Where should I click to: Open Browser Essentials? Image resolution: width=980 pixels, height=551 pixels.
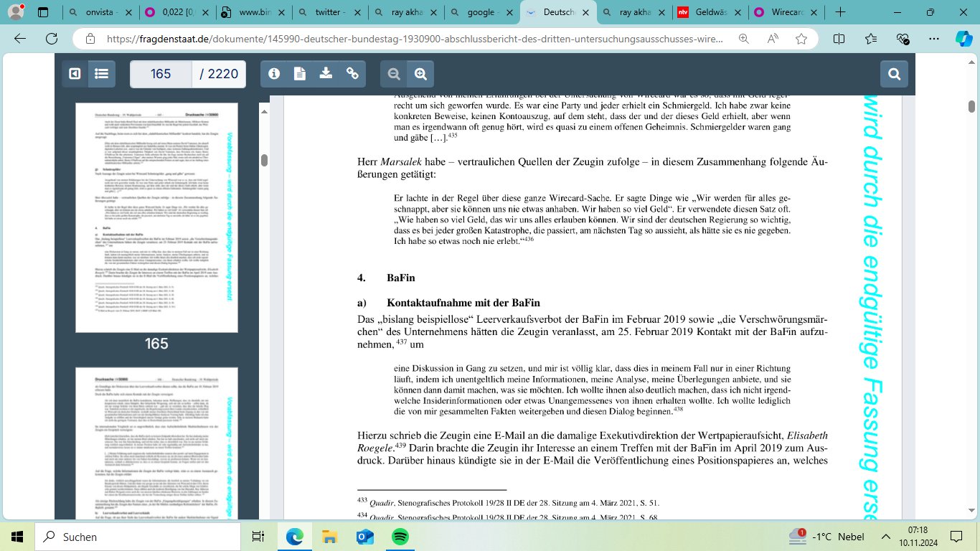pyautogui.click(x=902, y=39)
